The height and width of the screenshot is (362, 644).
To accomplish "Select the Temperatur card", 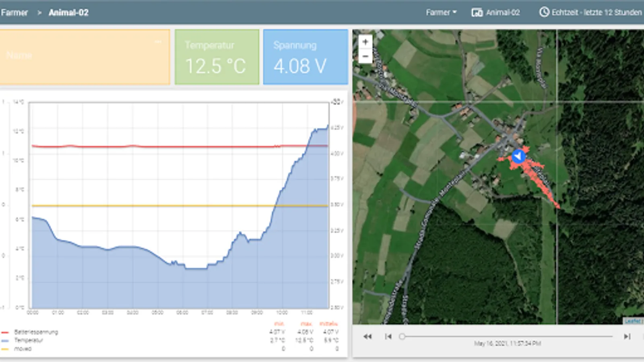I will click(217, 57).
